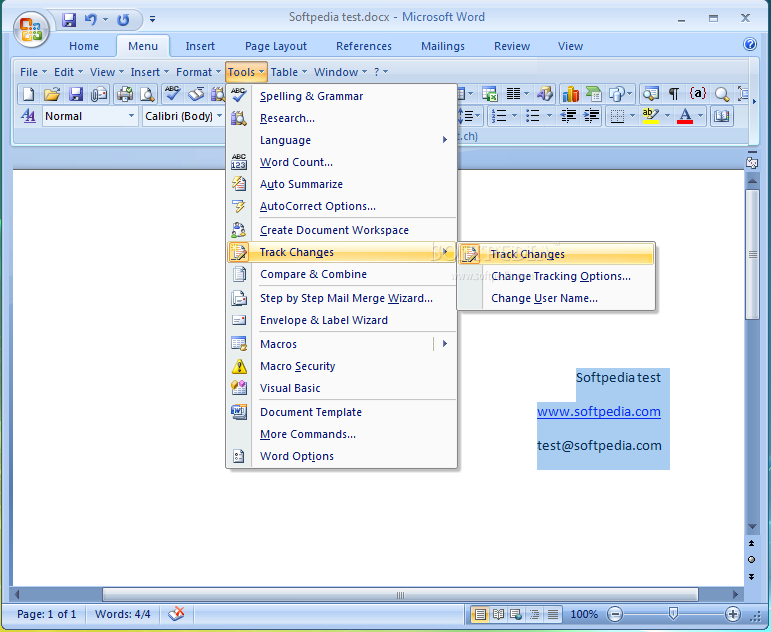Image resolution: width=771 pixels, height=632 pixels.
Task: Click the Undo icon in Quick Access Toolbar
Action: tap(90, 20)
